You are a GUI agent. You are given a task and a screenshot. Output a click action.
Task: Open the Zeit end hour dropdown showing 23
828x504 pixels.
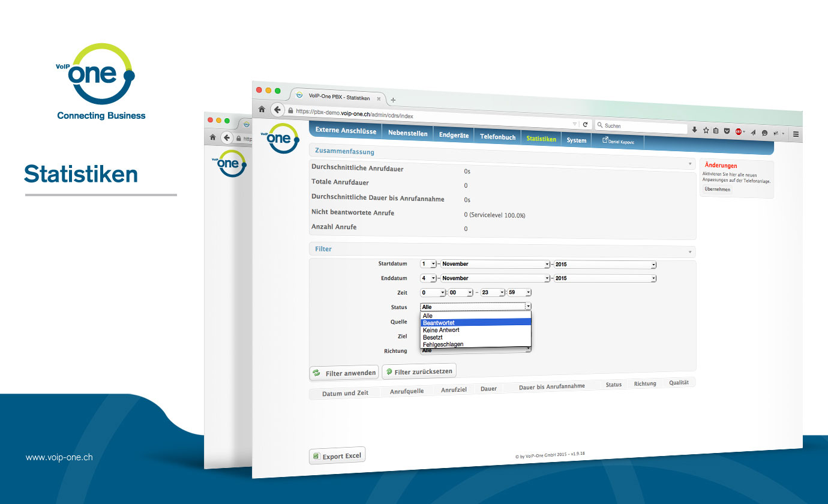[x=493, y=293]
